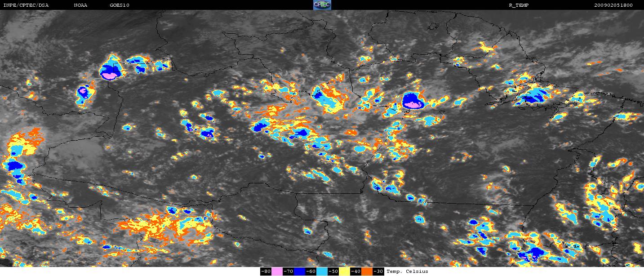Image resolution: width=644 pixels, height=276 pixels.
Task: Click the CPTEC logo in the header
Action: coord(322,5)
